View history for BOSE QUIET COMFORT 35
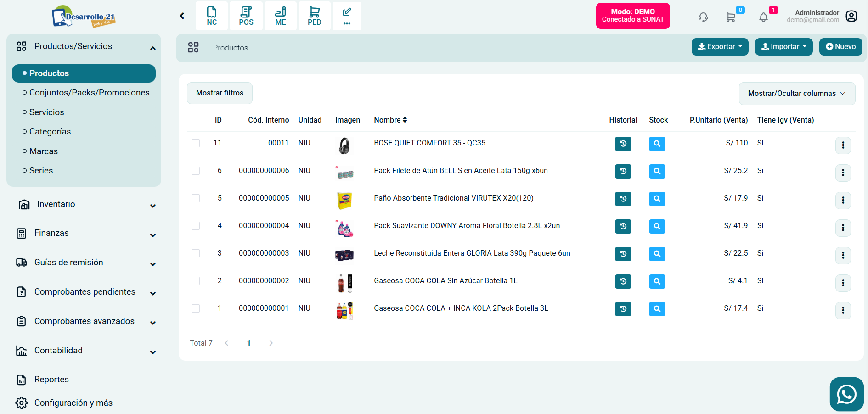The width and height of the screenshot is (868, 414). pos(623,144)
